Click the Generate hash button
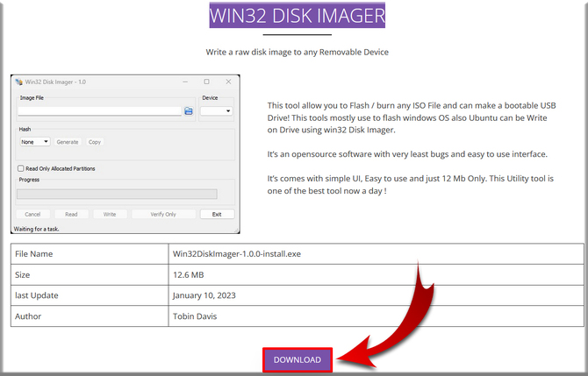This screenshot has height=376, width=588. pyautogui.click(x=68, y=142)
